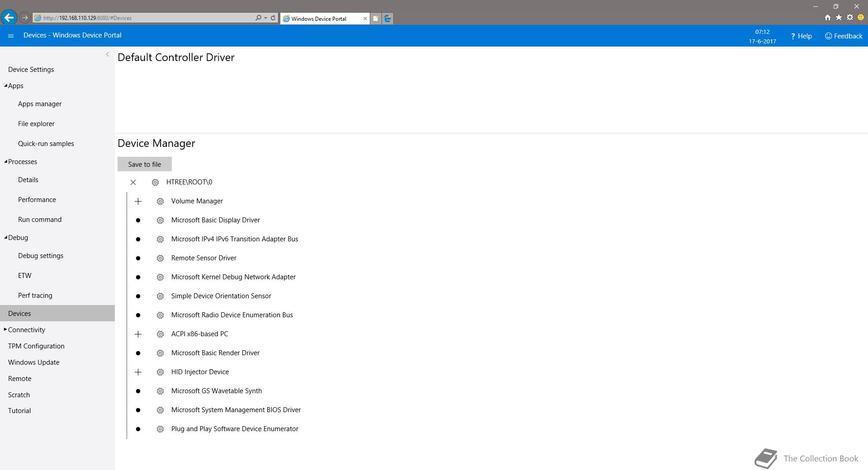868x470 pixels.
Task: Click the search magnifier in address bar
Action: coord(258,18)
